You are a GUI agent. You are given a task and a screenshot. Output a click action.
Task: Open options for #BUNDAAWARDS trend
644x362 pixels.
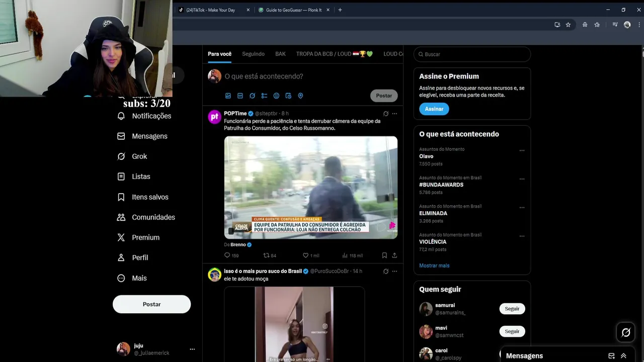522,179
